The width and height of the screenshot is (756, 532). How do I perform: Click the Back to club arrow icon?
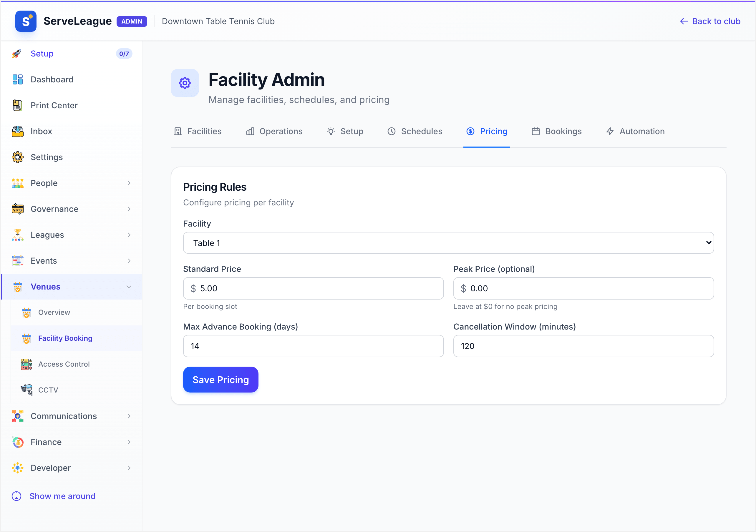pyautogui.click(x=684, y=21)
